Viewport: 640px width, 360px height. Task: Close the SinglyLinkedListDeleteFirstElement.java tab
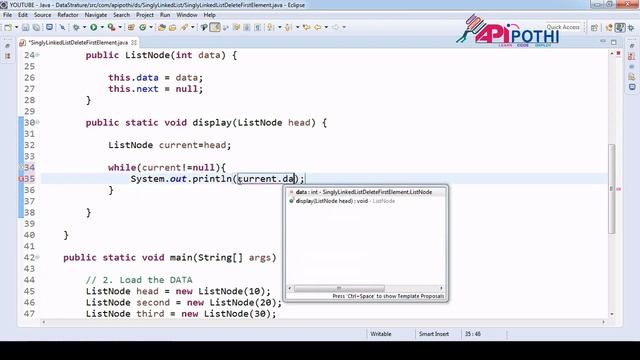(134, 42)
